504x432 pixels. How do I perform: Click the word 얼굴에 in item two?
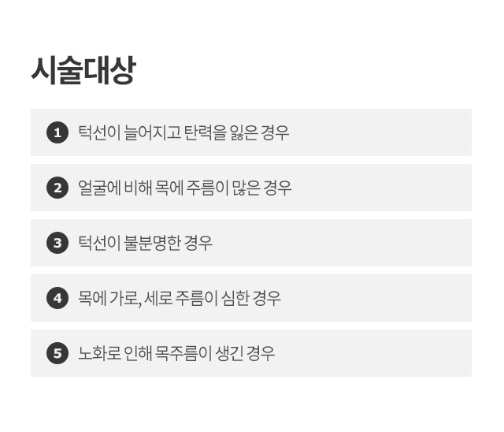click(99, 188)
